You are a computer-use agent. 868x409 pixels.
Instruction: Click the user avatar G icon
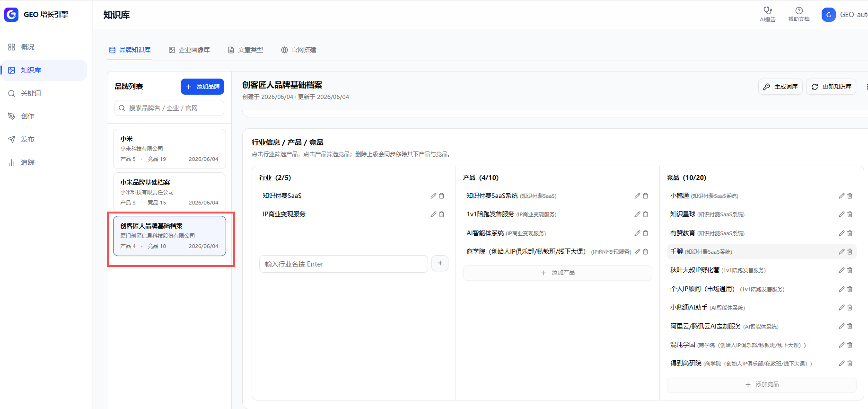(828, 15)
